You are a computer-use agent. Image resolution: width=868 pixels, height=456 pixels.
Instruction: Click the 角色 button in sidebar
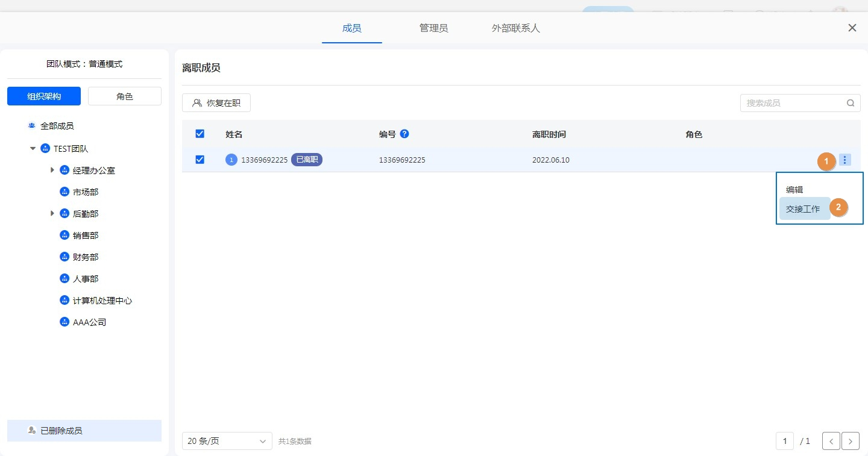[125, 96]
